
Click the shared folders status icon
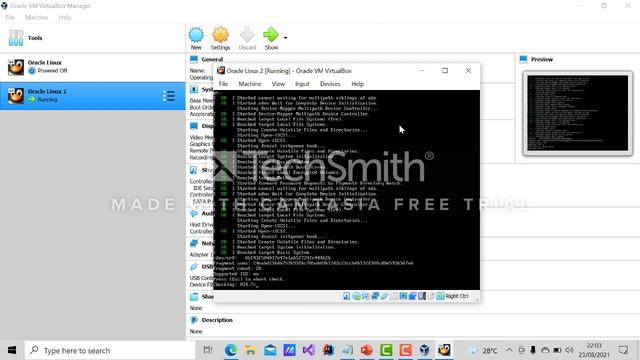click(394, 296)
